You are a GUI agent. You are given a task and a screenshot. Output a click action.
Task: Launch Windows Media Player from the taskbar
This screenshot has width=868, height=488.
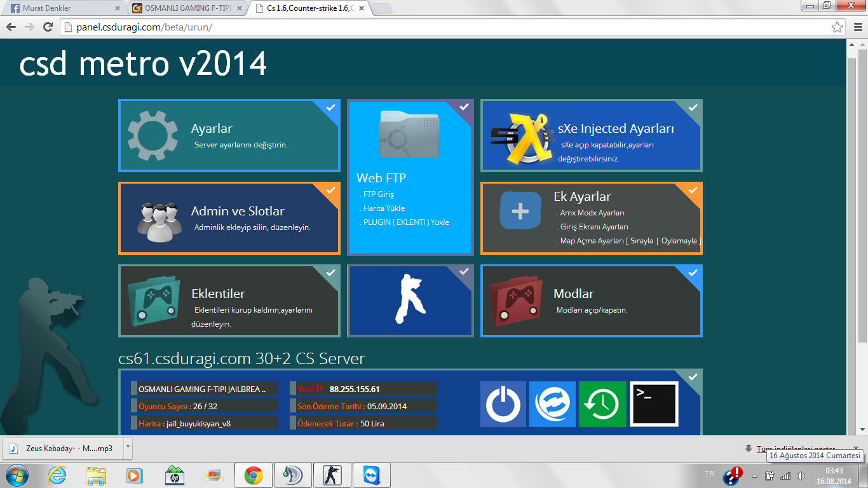(x=135, y=475)
